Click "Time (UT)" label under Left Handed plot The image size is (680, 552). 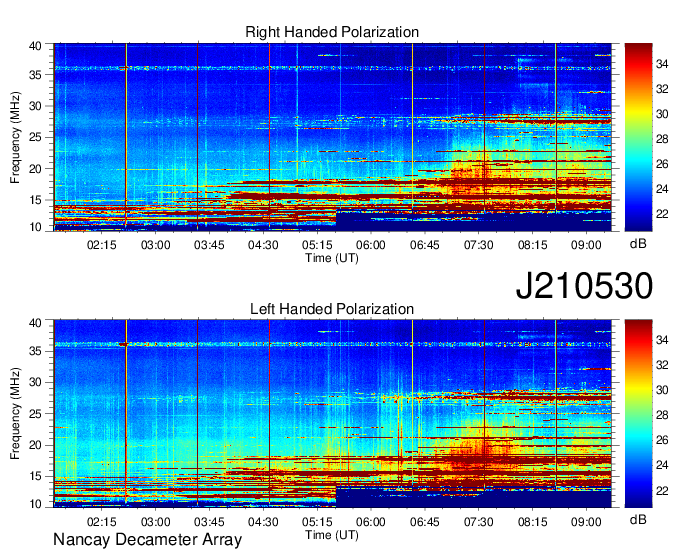click(x=332, y=535)
